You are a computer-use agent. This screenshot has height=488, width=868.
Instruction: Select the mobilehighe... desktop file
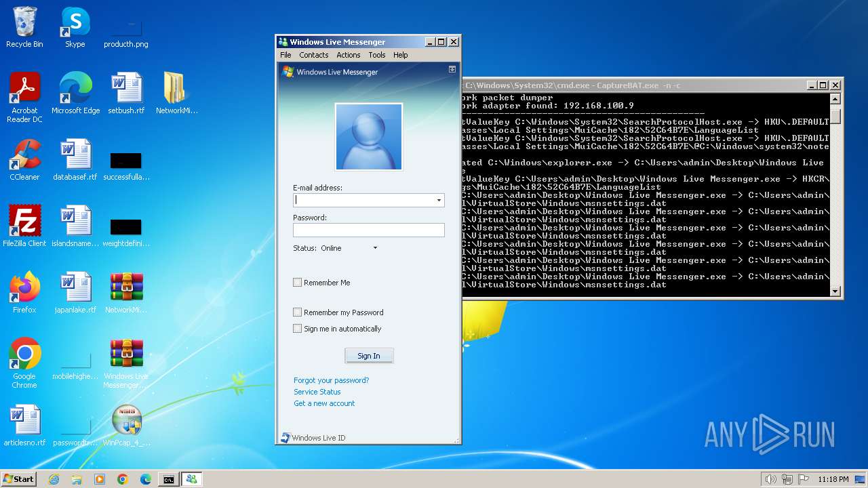(x=75, y=366)
